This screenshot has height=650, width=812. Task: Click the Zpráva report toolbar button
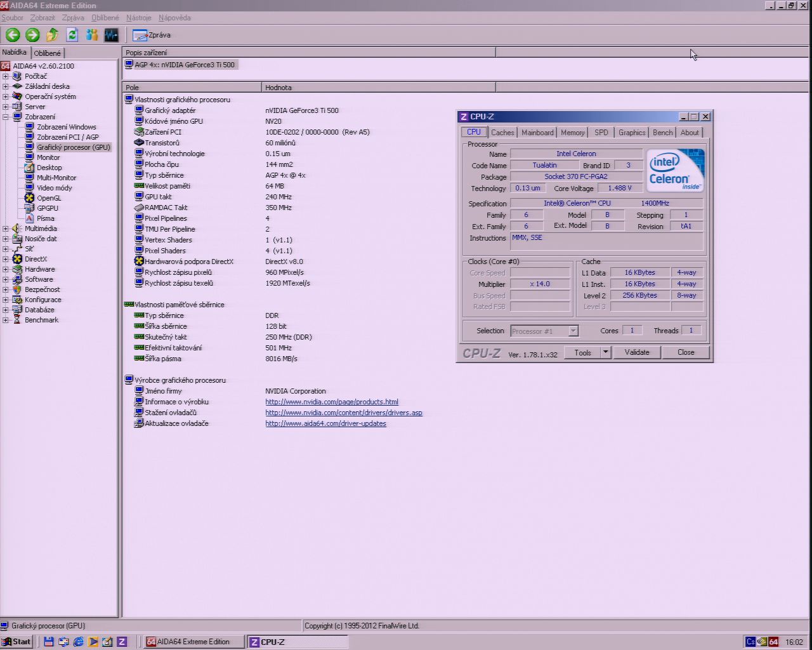152,35
